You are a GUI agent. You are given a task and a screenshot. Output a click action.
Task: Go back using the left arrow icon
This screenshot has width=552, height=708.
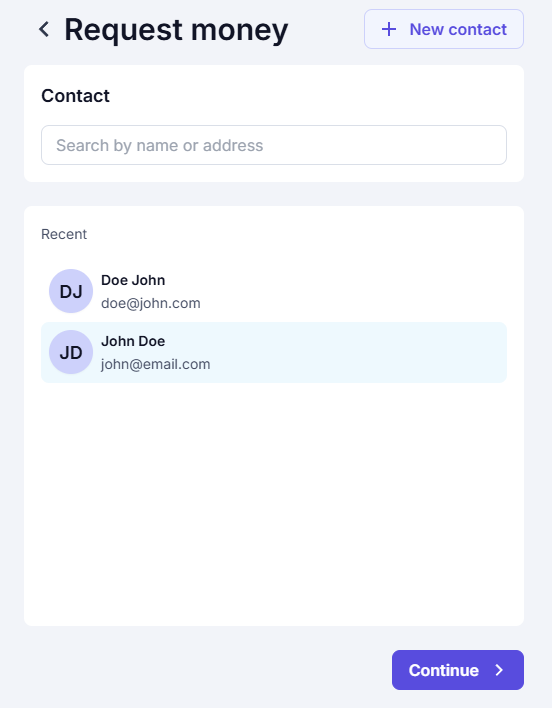point(44,29)
